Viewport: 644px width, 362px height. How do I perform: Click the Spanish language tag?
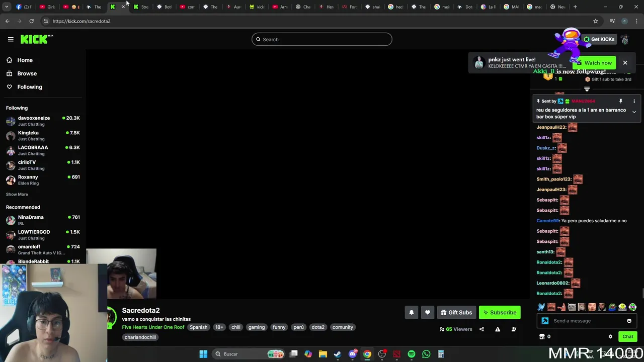pyautogui.click(x=198, y=327)
